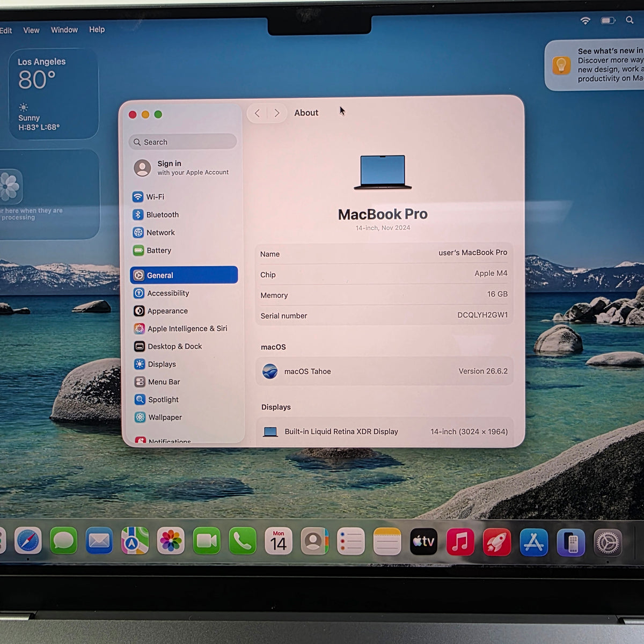Click the battery status icon in menu bar

[608, 20]
